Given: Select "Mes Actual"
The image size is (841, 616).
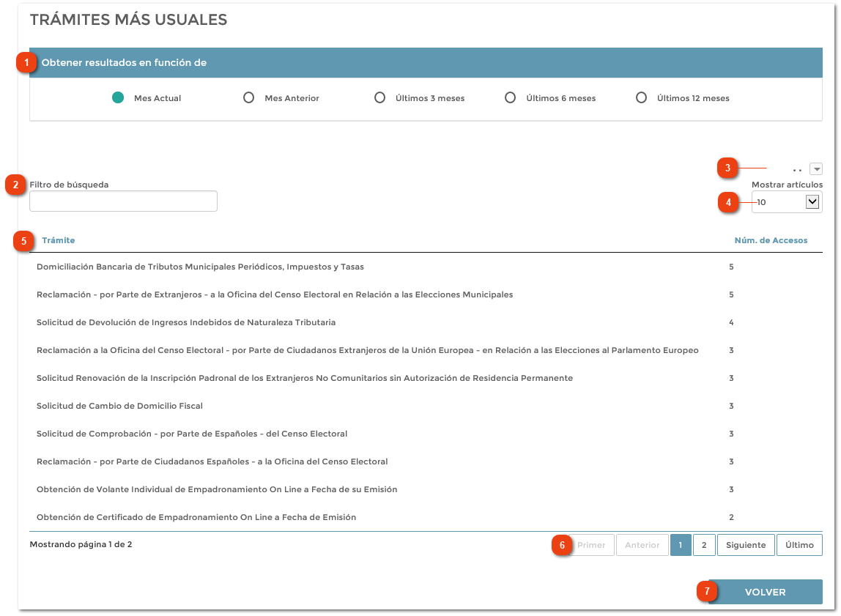Looking at the screenshot, I should pos(118,96).
